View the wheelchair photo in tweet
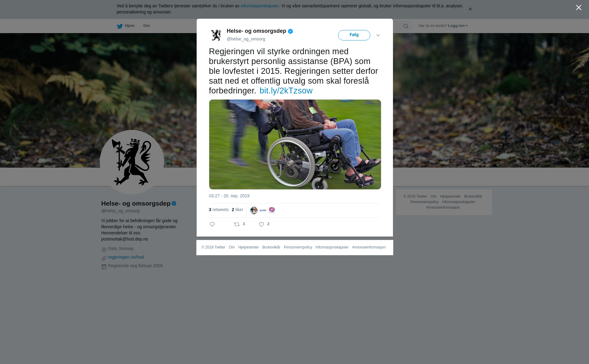This screenshot has width=589, height=364. [295, 144]
